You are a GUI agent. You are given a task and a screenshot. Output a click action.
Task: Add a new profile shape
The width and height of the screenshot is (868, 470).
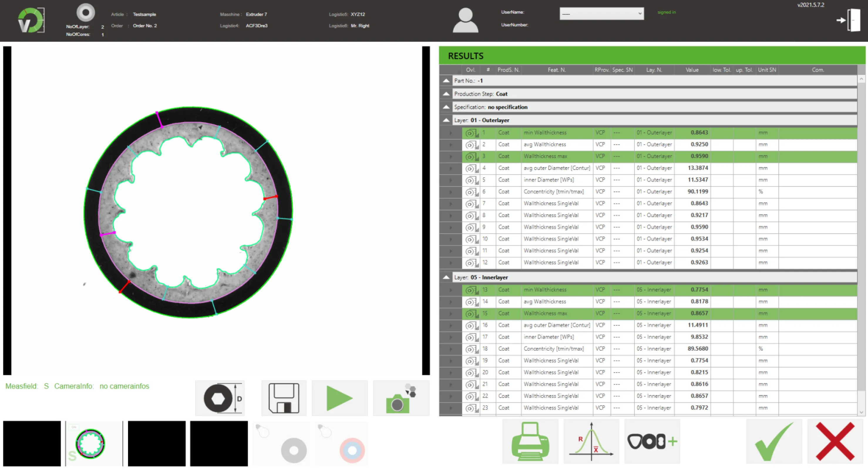(652, 442)
